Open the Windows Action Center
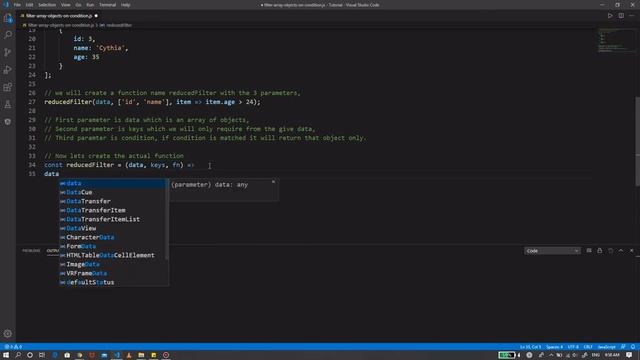The width and height of the screenshot is (640, 360). (629, 355)
